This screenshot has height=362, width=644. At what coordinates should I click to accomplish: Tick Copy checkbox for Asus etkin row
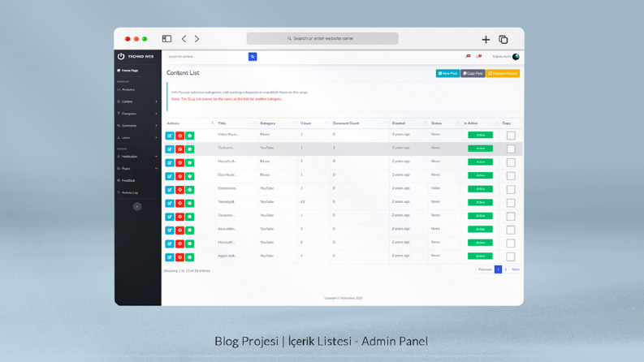511,230
